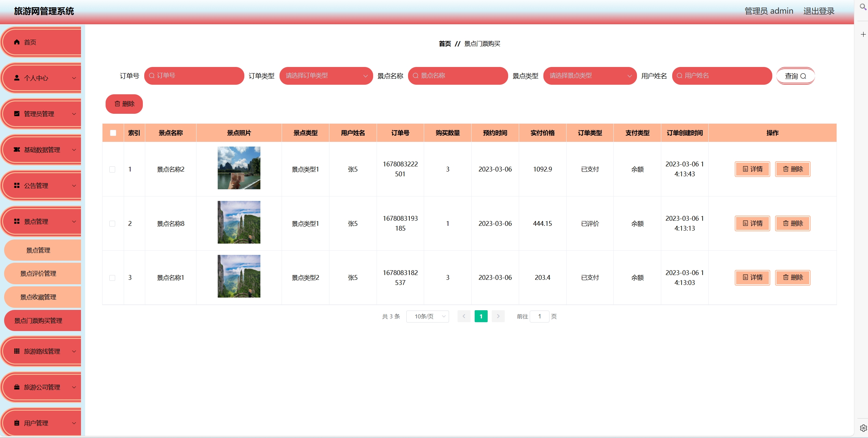Open the 请选择景点类型 dropdown
The width and height of the screenshot is (868, 438).
tap(589, 76)
